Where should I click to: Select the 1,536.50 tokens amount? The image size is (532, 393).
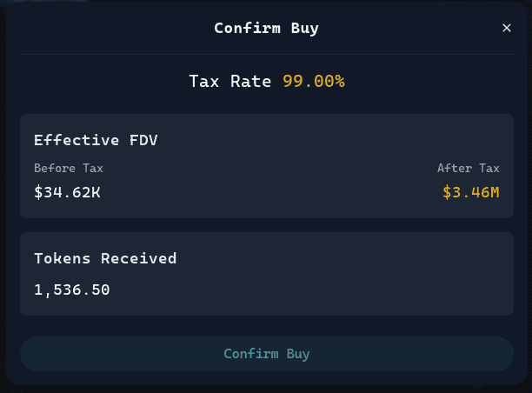click(x=72, y=289)
